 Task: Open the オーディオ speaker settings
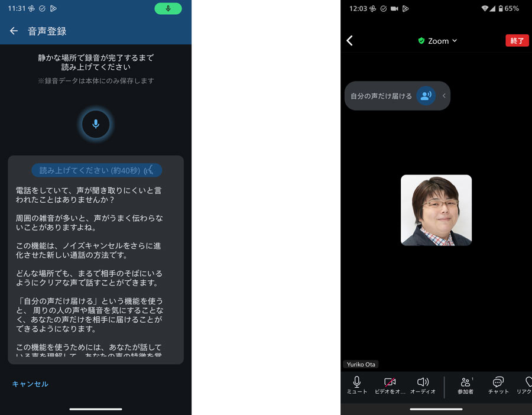[423, 385]
